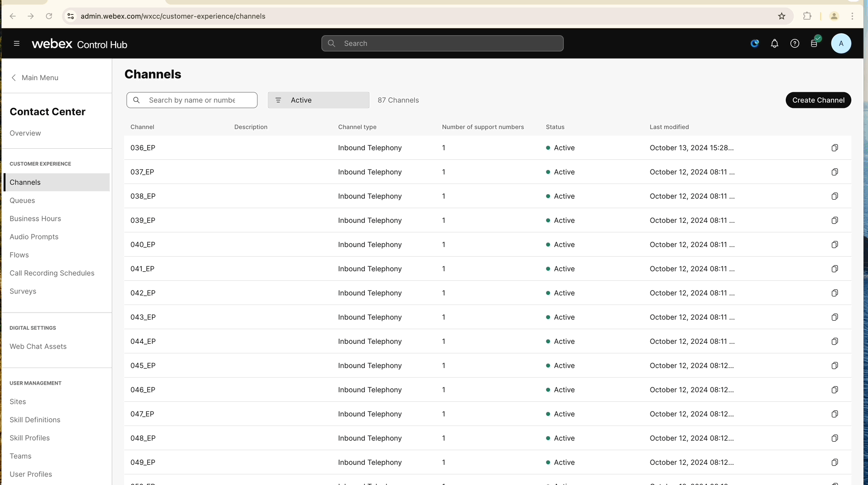Open the hamburger navigation menu
This screenshot has height=485, width=868.
pos(17,44)
